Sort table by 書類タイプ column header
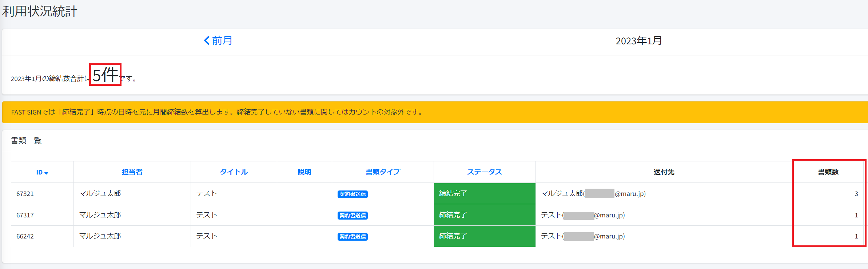This screenshot has width=868, height=269. pyautogui.click(x=383, y=172)
